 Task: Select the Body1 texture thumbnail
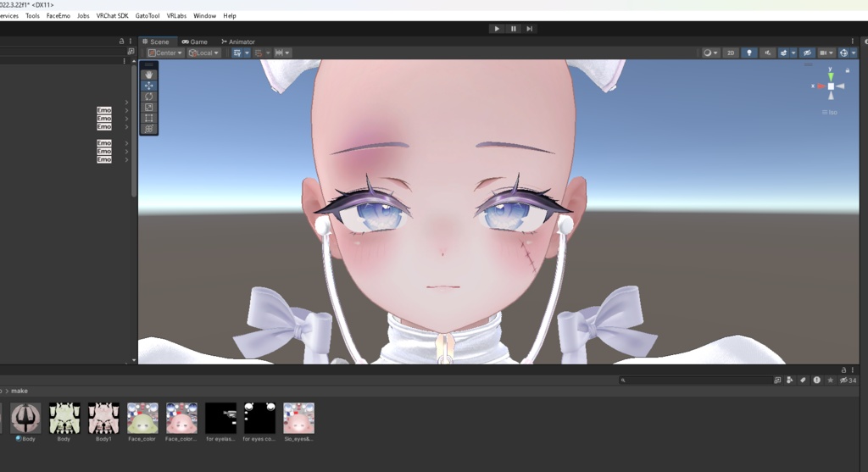pyautogui.click(x=103, y=419)
